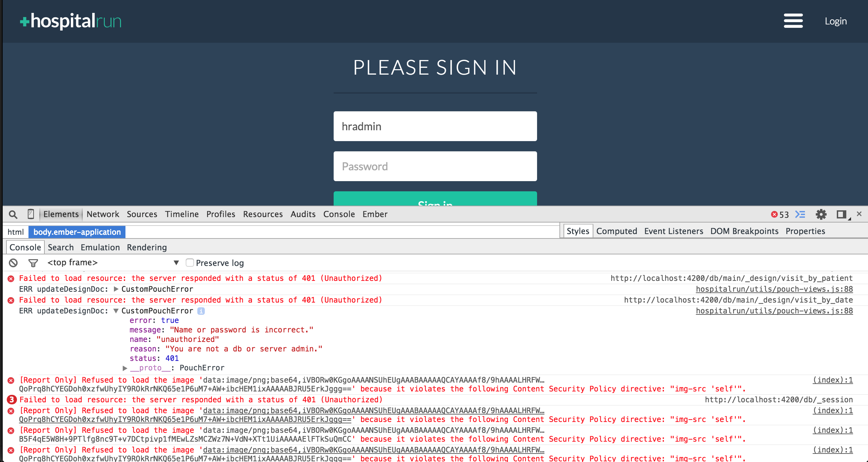The width and height of the screenshot is (868, 462).
Task: Select the name: "unauthorized" property
Action: coord(174,339)
